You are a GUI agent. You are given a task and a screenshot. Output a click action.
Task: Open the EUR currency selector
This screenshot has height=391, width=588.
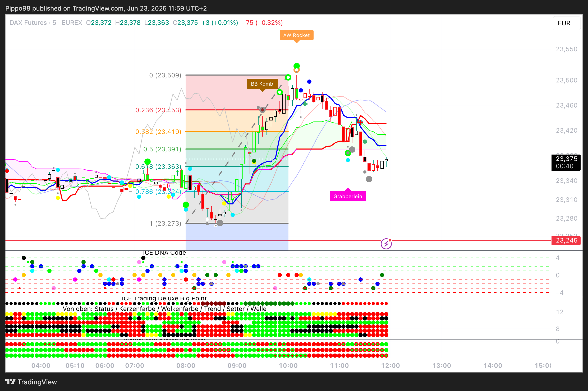click(566, 23)
